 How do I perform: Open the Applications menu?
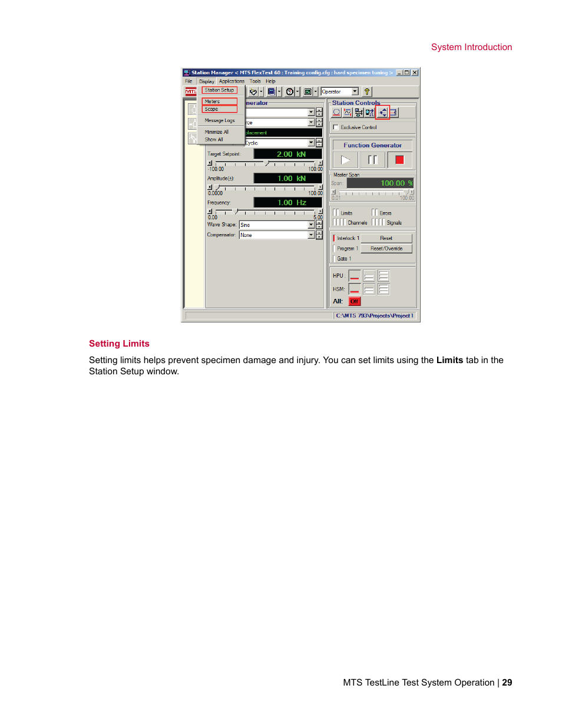[232, 81]
